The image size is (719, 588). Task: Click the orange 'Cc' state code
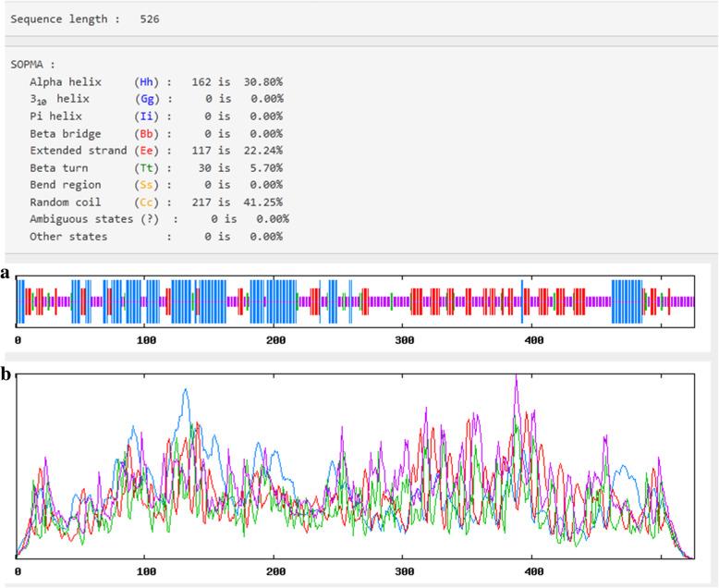[x=146, y=202]
